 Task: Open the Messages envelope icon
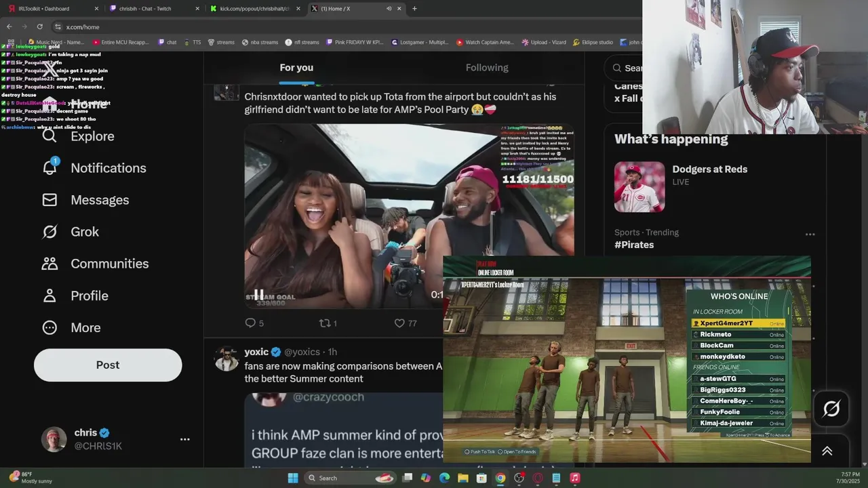coord(50,200)
